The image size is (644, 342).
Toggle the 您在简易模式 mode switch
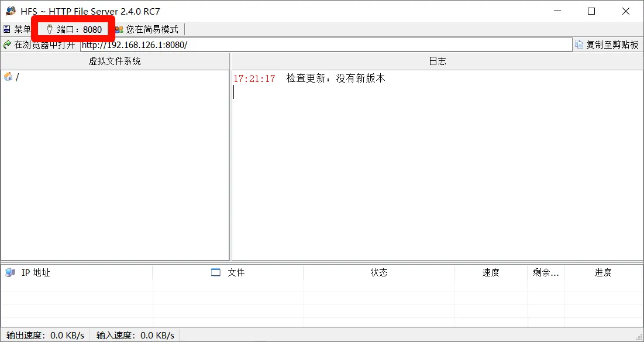click(x=147, y=29)
